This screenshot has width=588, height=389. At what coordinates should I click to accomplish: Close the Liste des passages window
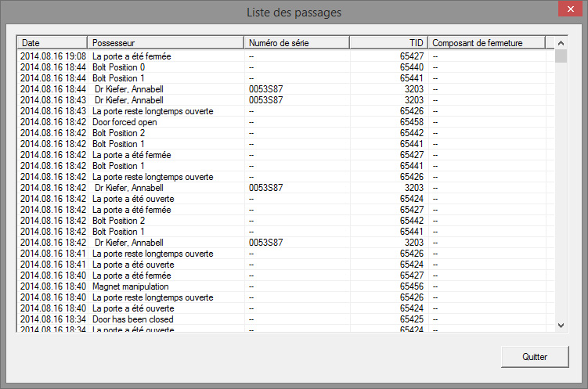(568, 11)
